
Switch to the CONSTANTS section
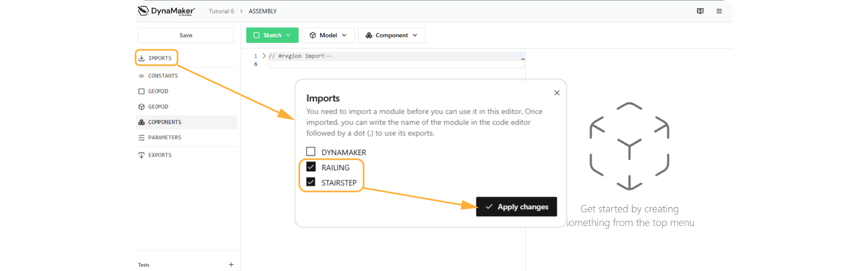coord(163,76)
